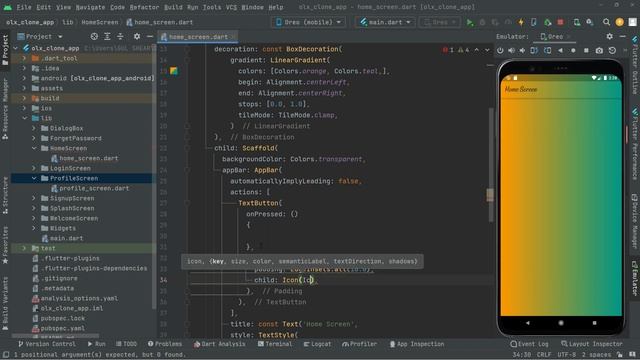This screenshot has height=360, width=640.
Task: Expand the android folder node
Action: pyautogui.click(x=24, y=78)
